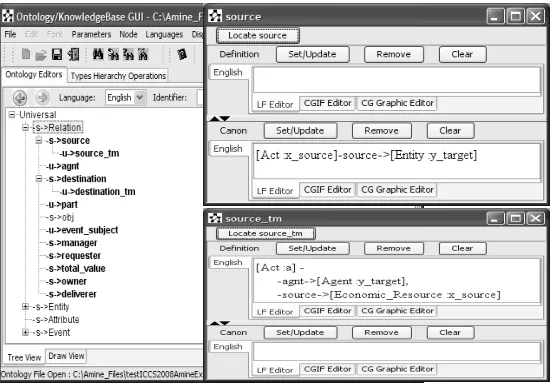Select the u->source_tm tree node
550x384 pixels.
pos(89,153)
